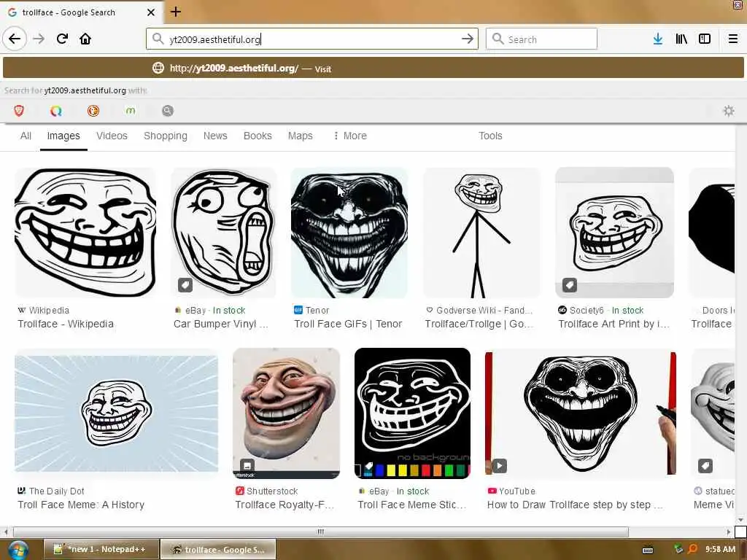Click the screaming face bumper sticker thumbnail
Image resolution: width=747 pixels, height=560 pixels.
[223, 233]
